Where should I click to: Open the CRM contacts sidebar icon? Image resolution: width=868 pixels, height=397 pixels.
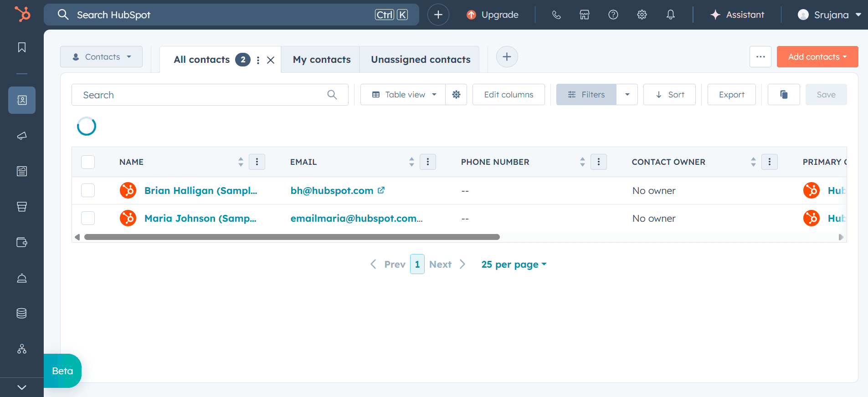tap(22, 100)
